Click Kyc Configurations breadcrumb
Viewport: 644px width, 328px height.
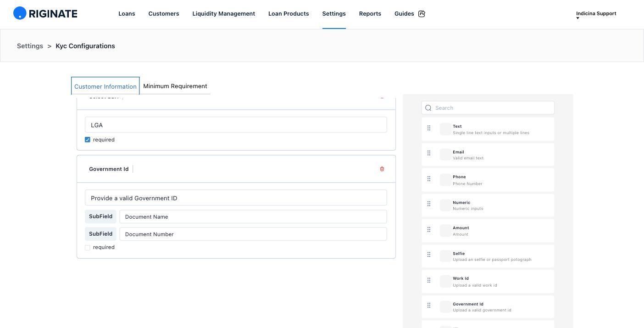click(85, 46)
